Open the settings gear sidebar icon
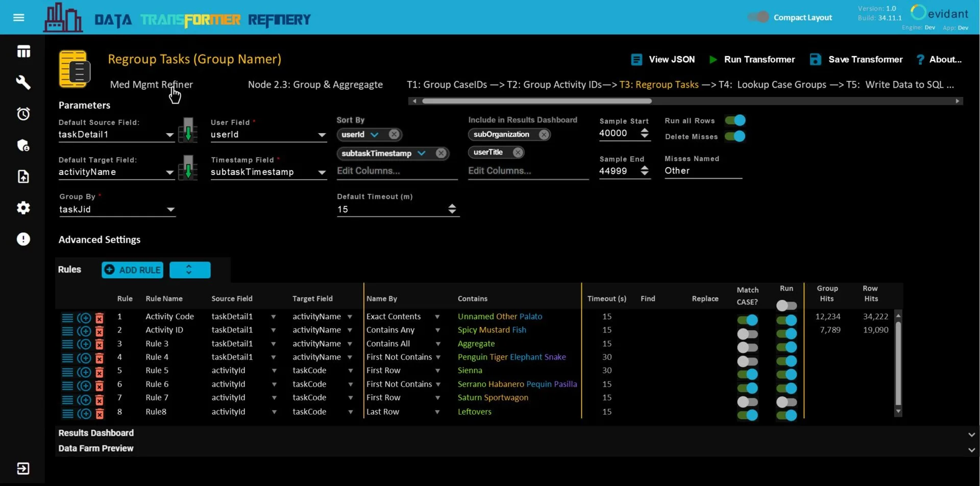The image size is (980, 486). point(23,208)
